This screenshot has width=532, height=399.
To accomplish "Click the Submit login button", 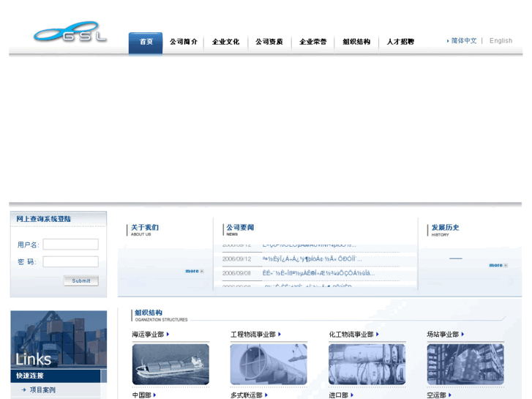I will [81, 281].
